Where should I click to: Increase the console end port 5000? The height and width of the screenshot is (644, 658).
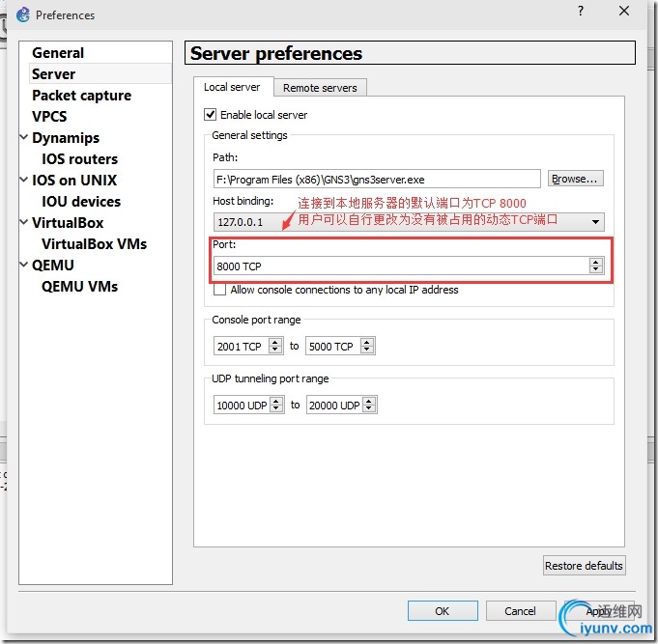pyautogui.click(x=367, y=342)
